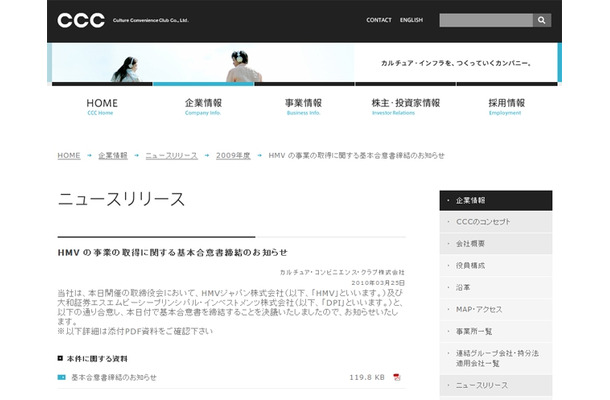Click HOME in the breadcrumb trail
The height and width of the screenshot is (400, 610).
point(69,155)
